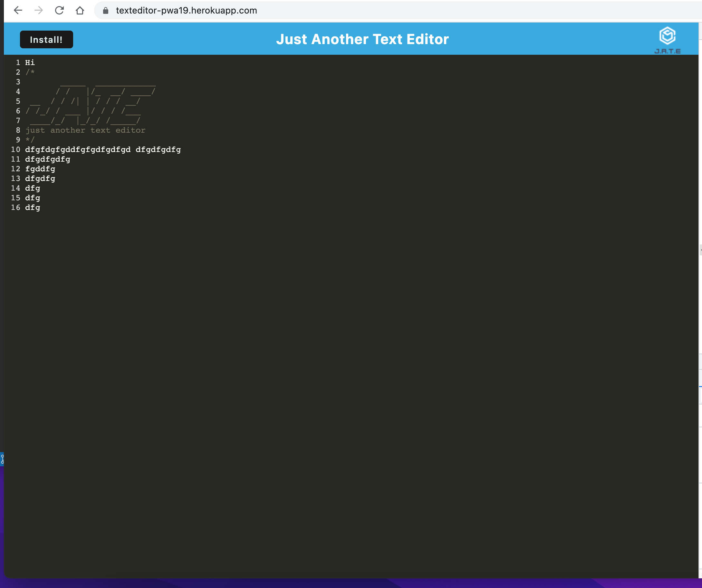Viewport: 702px width, 588px height.
Task: Click the padlock site-security icon
Action: pos(105,10)
